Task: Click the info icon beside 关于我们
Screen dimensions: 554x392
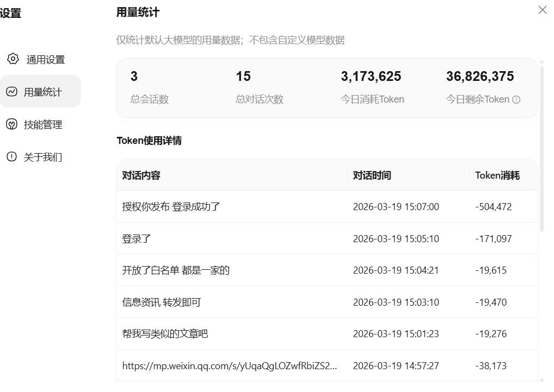Action: tap(12, 157)
